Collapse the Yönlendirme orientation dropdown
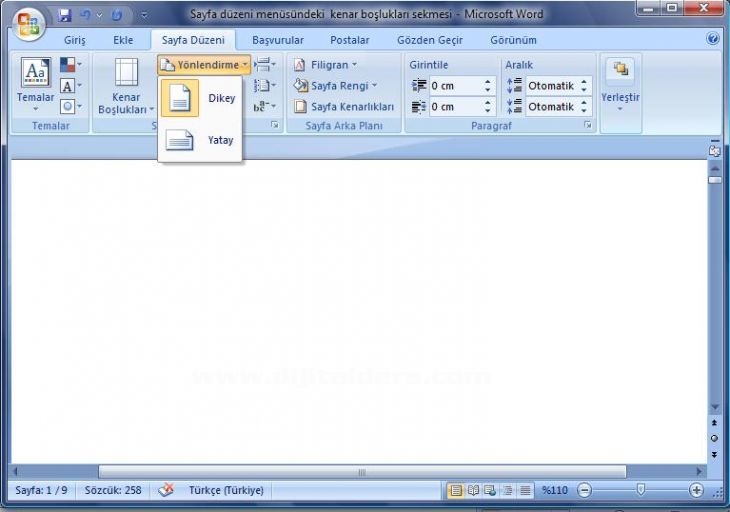730x512 pixels. pyautogui.click(x=204, y=65)
